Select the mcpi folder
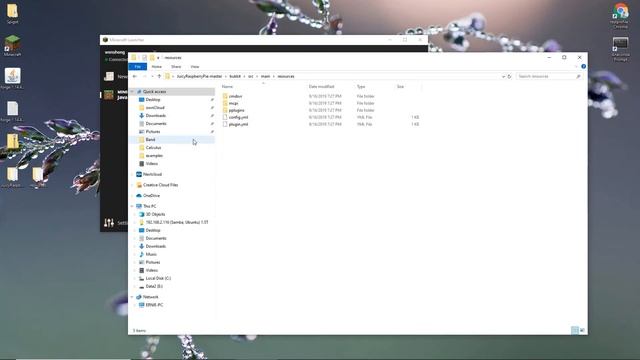The width and height of the screenshot is (640, 360). [x=233, y=103]
